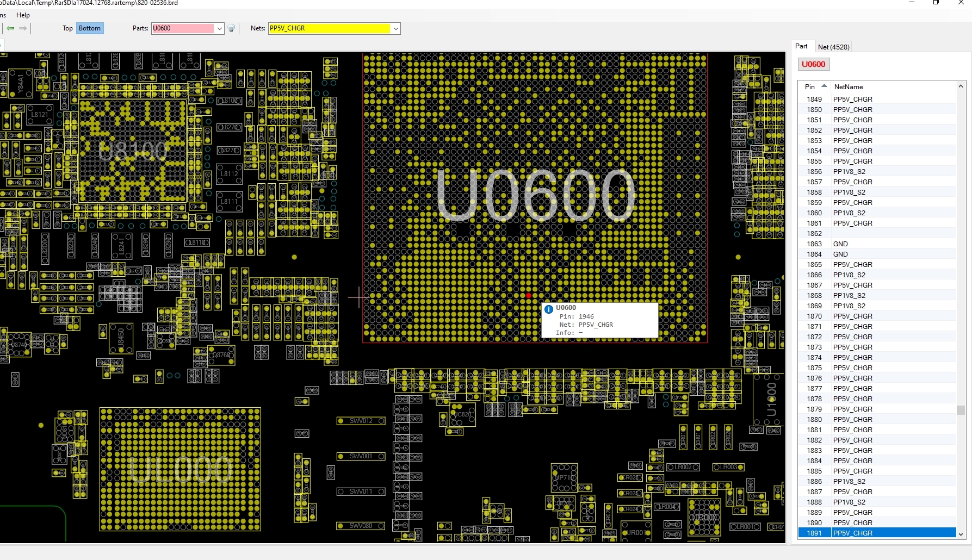The image size is (972, 560).
Task: Select pin 1852 row in the list
Action: (877, 130)
